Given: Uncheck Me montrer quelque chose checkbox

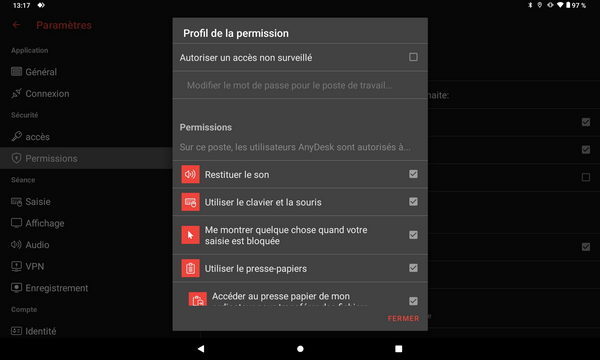Looking at the screenshot, I should coord(413,235).
